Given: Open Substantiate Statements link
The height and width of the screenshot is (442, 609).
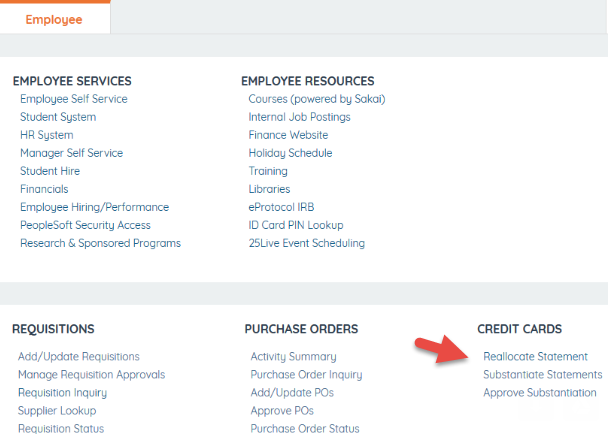Looking at the screenshot, I should point(542,375).
